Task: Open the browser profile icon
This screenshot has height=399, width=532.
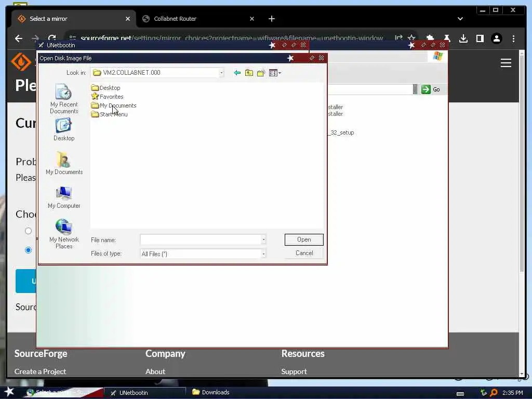Action: (x=496, y=38)
